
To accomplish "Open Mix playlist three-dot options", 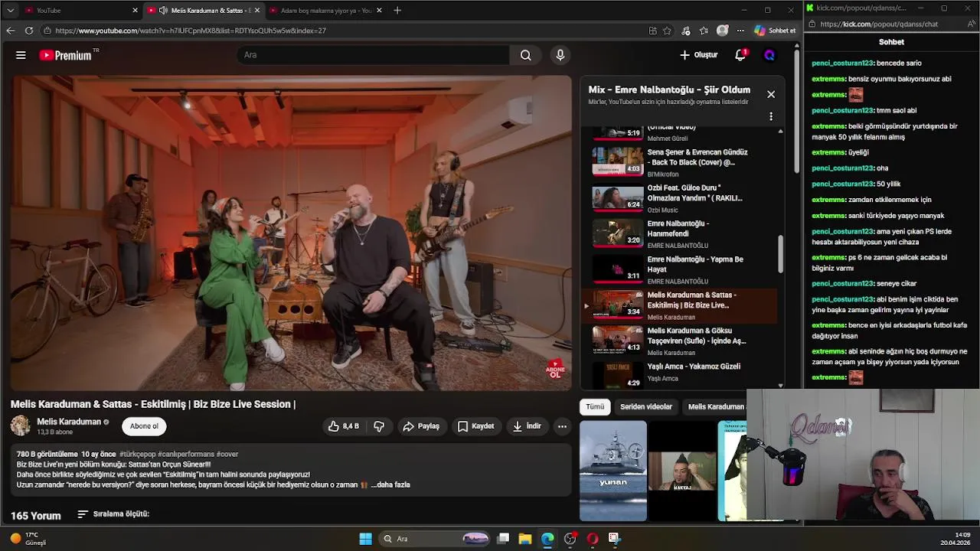I will pyautogui.click(x=771, y=116).
